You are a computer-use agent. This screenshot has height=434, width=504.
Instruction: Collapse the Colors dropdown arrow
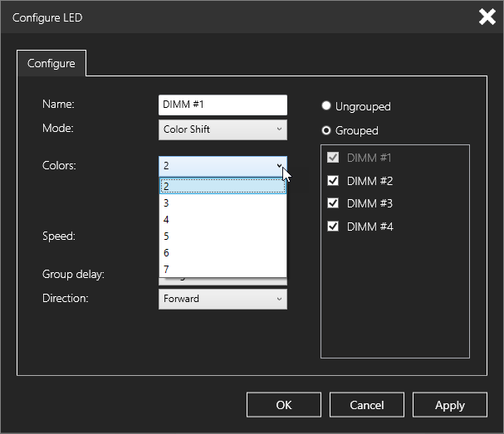point(279,166)
